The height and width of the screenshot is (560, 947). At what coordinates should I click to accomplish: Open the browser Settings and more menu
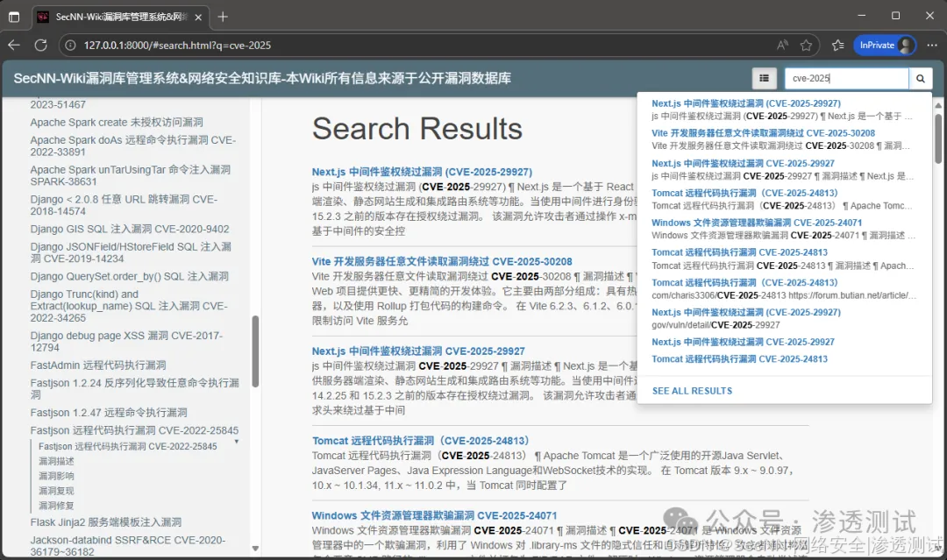coord(932,46)
